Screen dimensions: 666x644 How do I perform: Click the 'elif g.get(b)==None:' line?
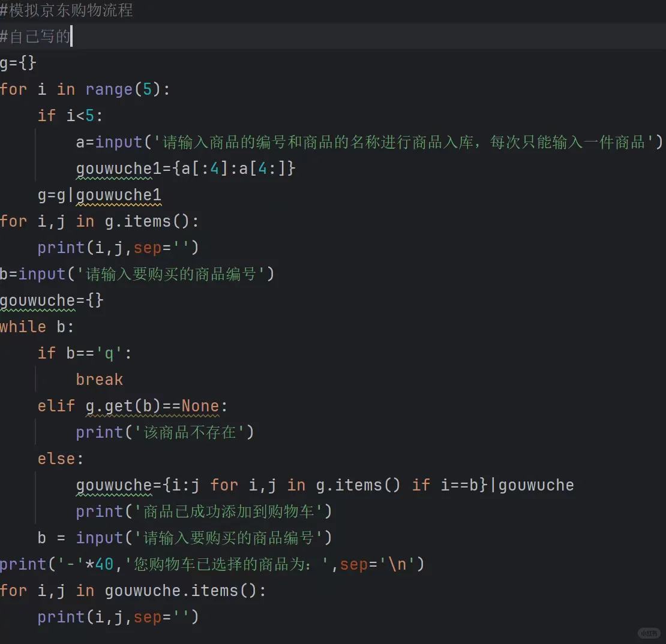click(133, 406)
